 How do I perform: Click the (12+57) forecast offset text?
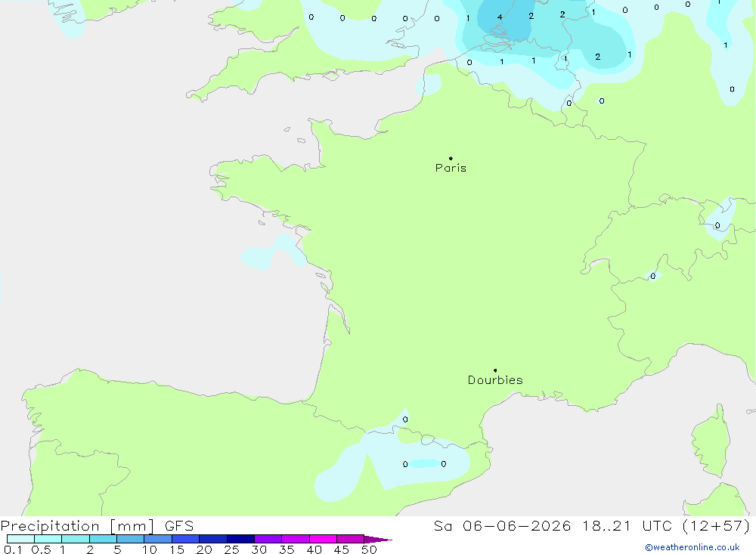(x=717, y=525)
